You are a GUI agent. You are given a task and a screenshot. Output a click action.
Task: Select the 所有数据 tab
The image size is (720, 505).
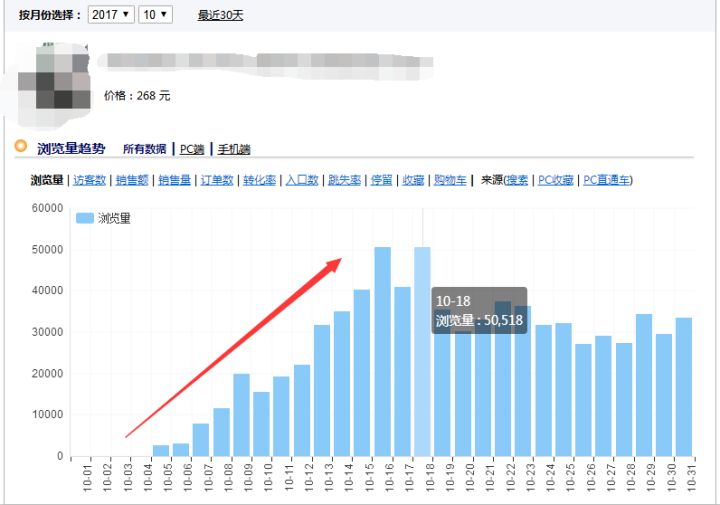(x=144, y=149)
